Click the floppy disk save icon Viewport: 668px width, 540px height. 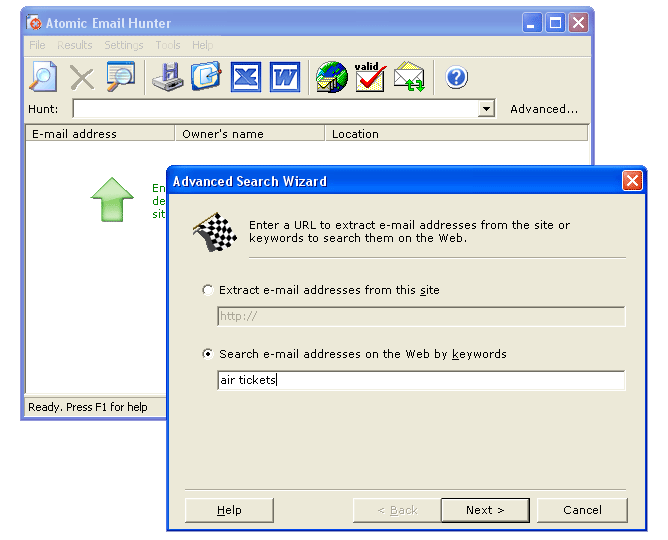tap(168, 77)
